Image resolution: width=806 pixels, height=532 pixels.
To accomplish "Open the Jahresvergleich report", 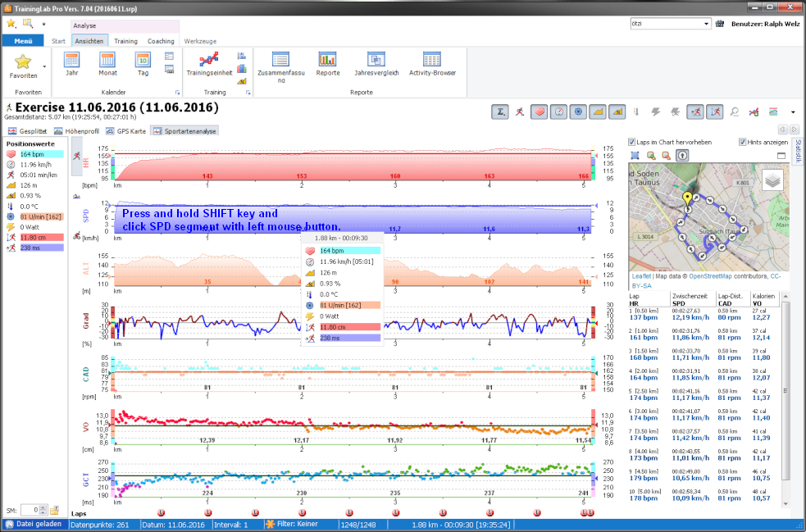I will (x=376, y=64).
